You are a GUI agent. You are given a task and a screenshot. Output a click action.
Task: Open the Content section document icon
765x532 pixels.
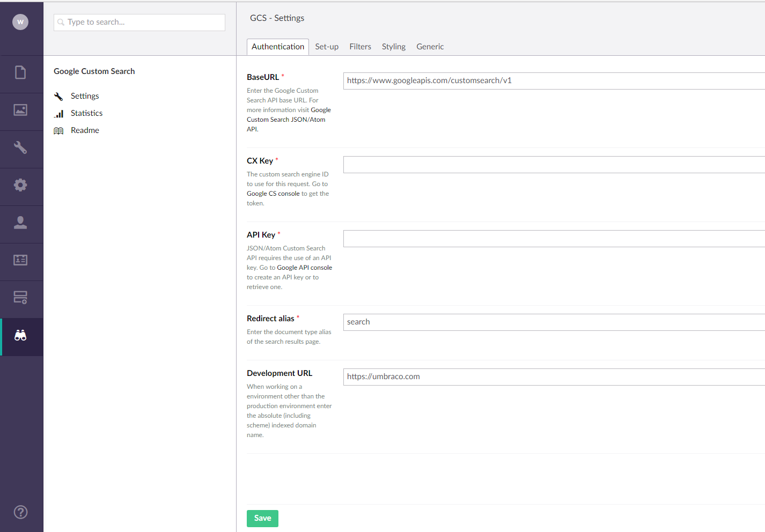[20, 72]
